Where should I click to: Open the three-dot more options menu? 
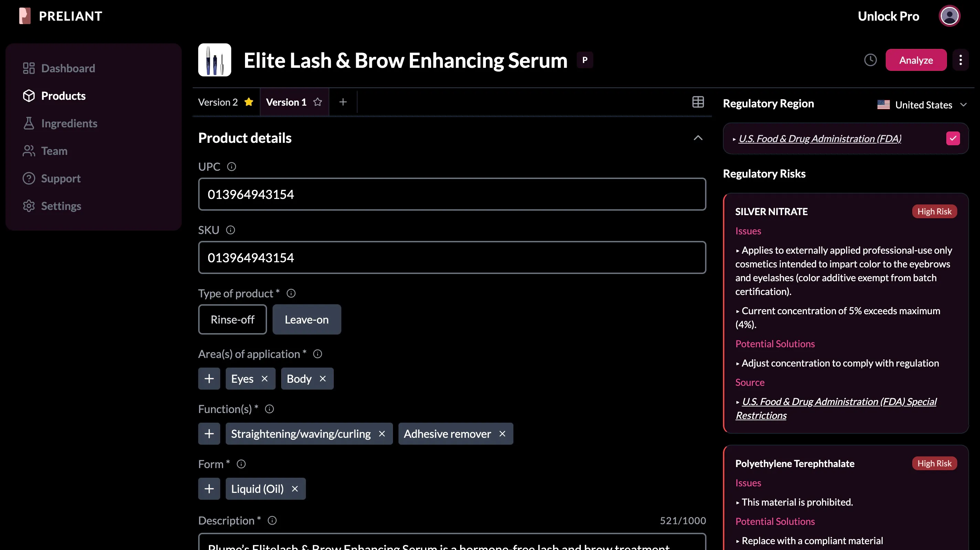pyautogui.click(x=960, y=60)
